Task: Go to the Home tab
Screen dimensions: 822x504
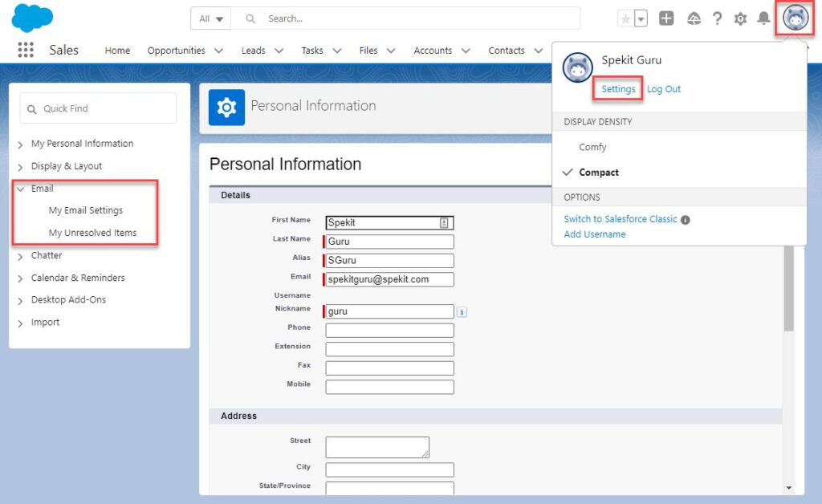Action: click(117, 51)
